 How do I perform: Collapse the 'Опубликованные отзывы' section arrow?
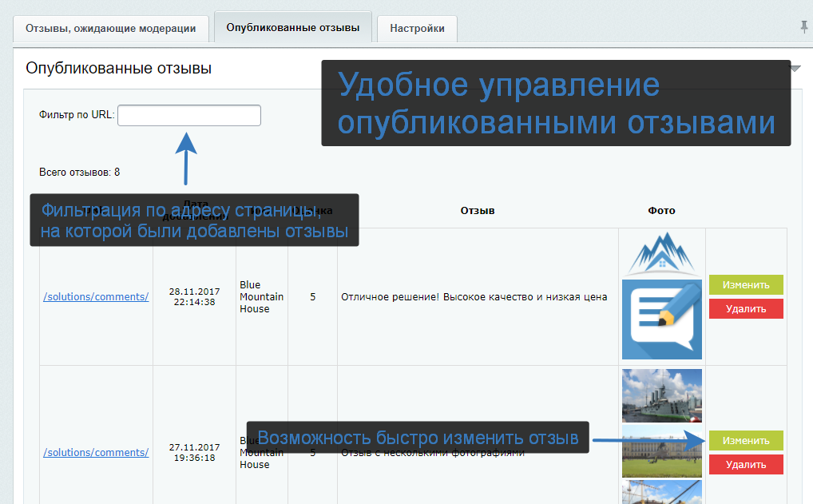coord(795,69)
